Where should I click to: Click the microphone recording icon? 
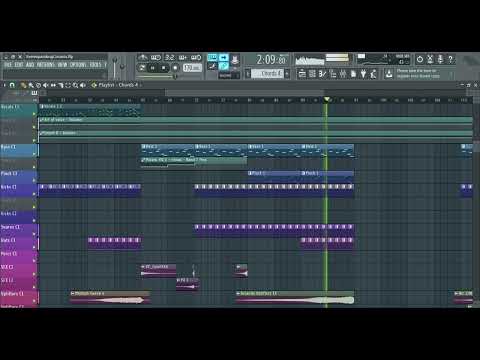coord(440,59)
